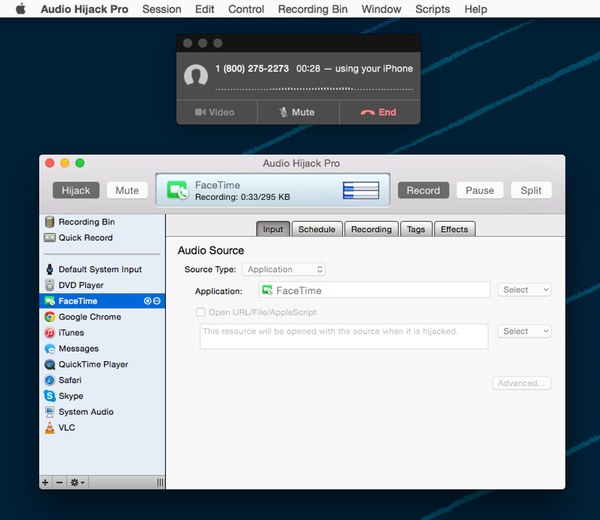This screenshot has width=600, height=520.
Task: Select the Skype icon in sidebar
Action: click(x=49, y=396)
